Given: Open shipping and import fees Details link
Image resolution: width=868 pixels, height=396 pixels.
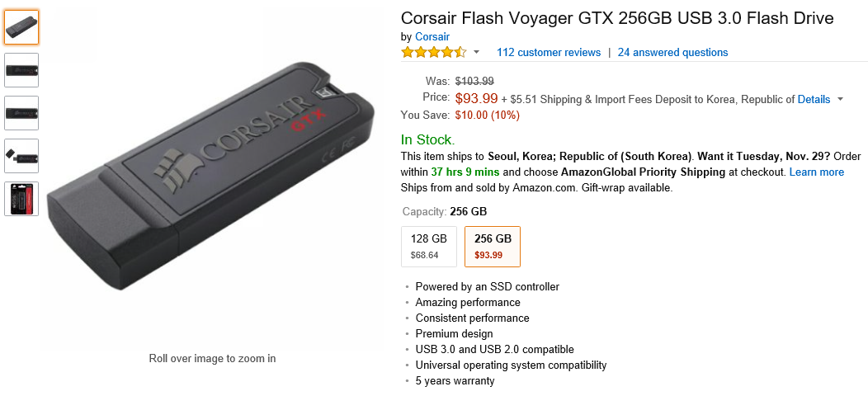Looking at the screenshot, I should 814,99.
